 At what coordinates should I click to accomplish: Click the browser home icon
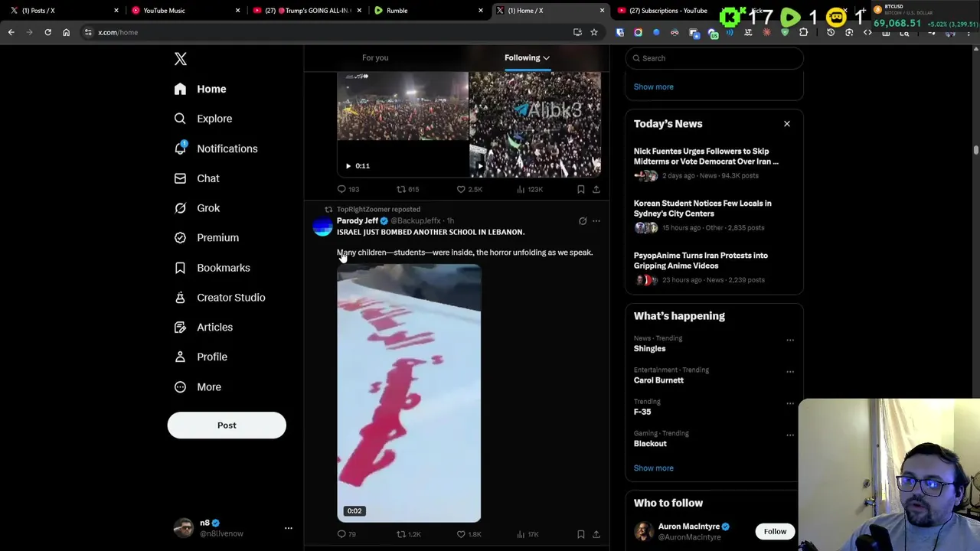pyautogui.click(x=66, y=32)
